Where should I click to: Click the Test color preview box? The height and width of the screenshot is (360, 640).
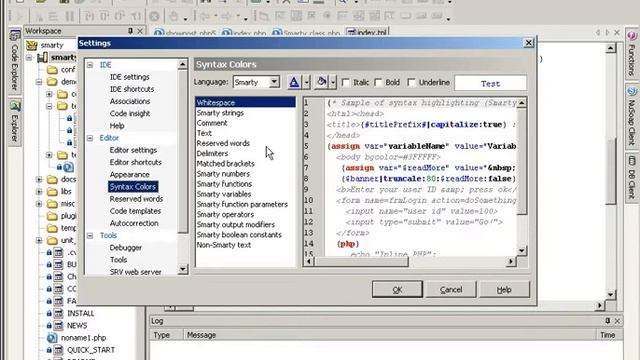pyautogui.click(x=490, y=83)
